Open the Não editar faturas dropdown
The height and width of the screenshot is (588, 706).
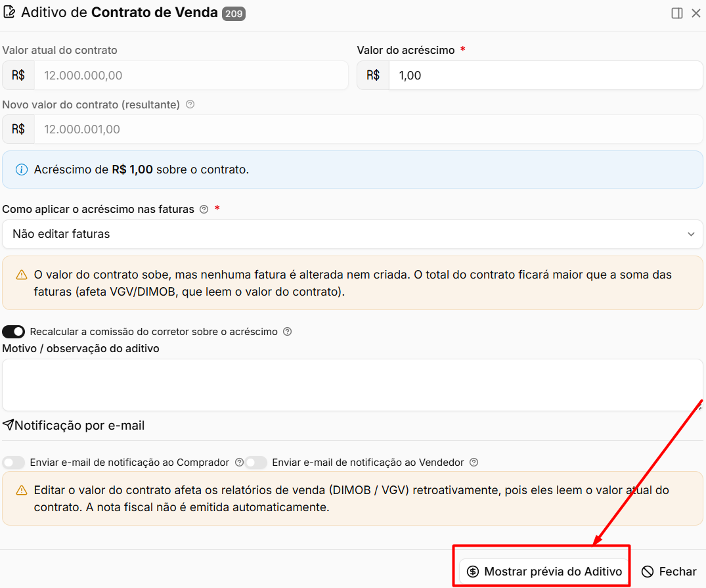pyautogui.click(x=353, y=234)
